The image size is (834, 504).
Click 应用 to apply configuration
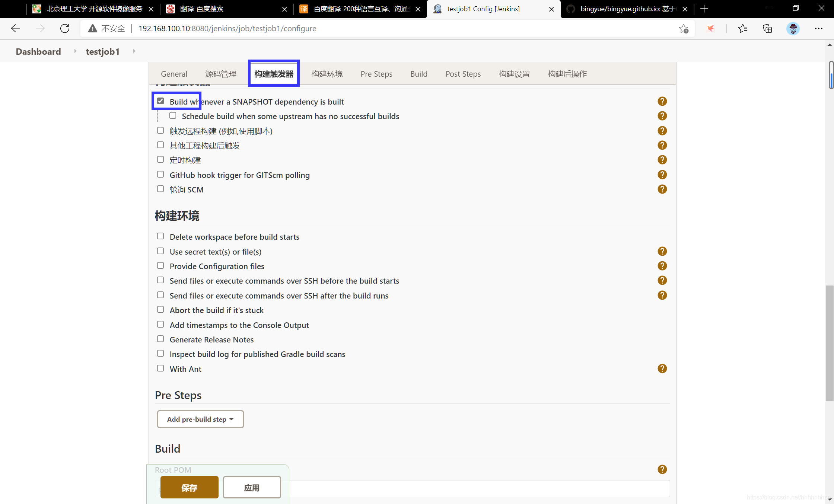pyautogui.click(x=252, y=487)
